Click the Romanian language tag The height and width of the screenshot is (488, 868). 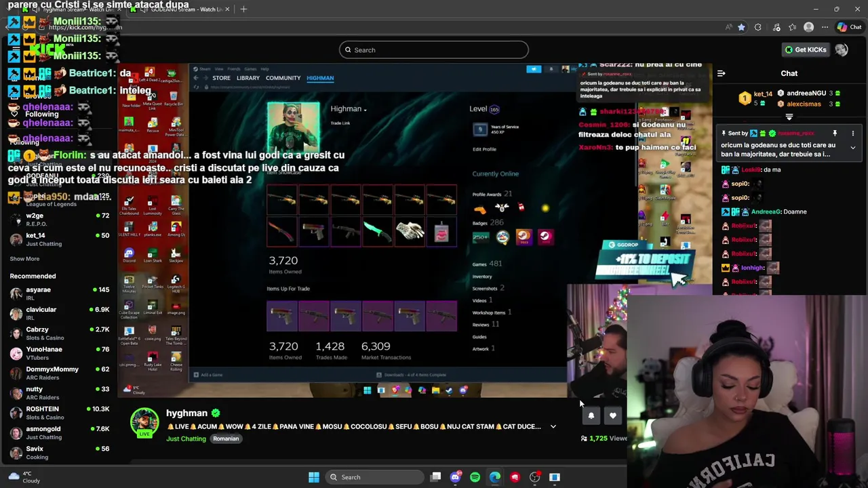(x=226, y=439)
